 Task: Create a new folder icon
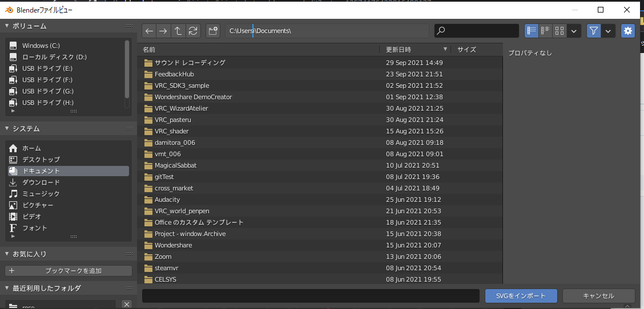click(213, 31)
